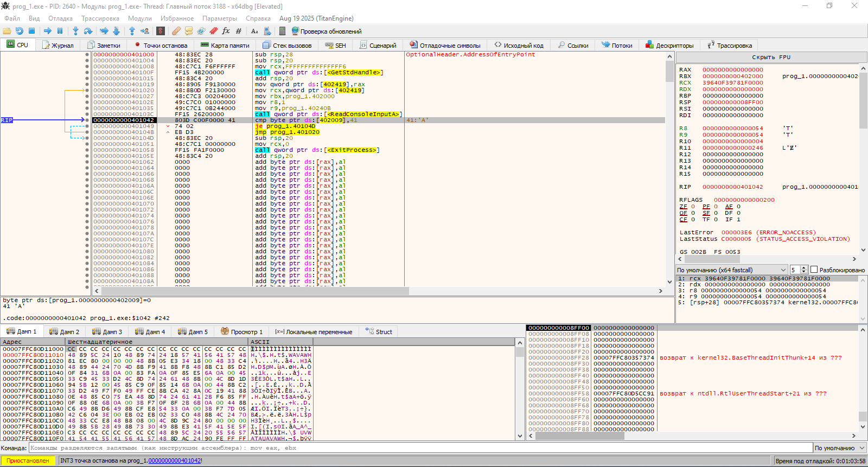
Task: Increase the argument count stepper value
Action: point(805,267)
